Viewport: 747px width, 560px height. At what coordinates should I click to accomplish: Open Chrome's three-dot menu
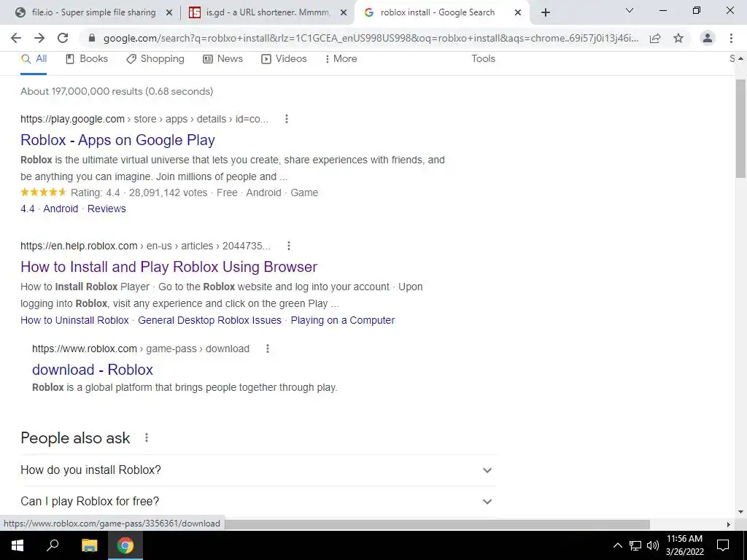731,38
